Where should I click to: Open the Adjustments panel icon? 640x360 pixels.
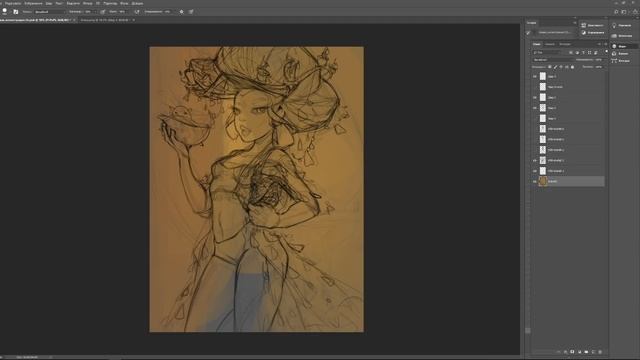pos(584,32)
